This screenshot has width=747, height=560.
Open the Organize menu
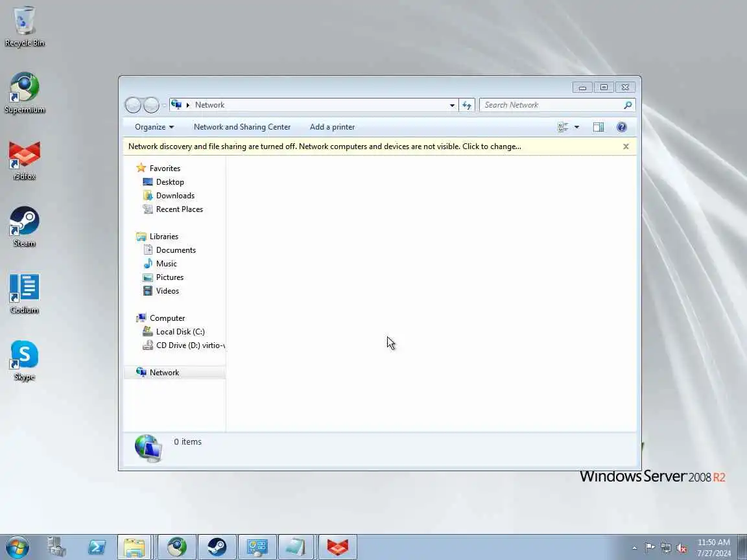[x=154, y=127]
